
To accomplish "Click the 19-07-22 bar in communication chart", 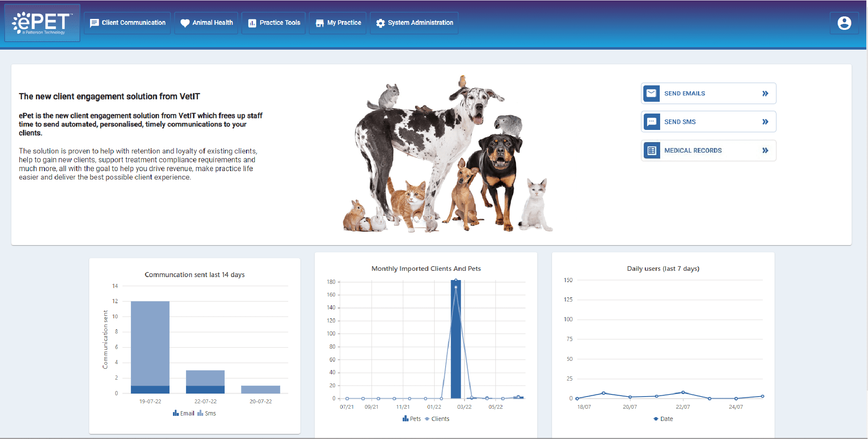I will point(150,347).
